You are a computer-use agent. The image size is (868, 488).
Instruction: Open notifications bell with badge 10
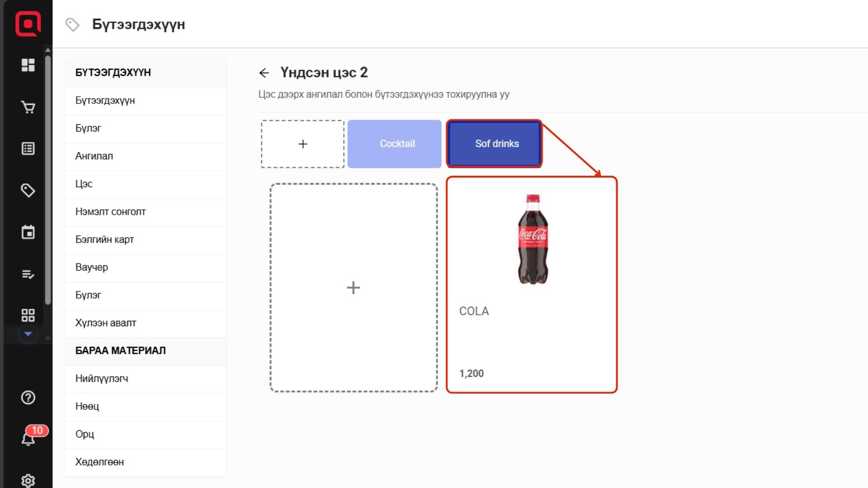pos(29,437)
